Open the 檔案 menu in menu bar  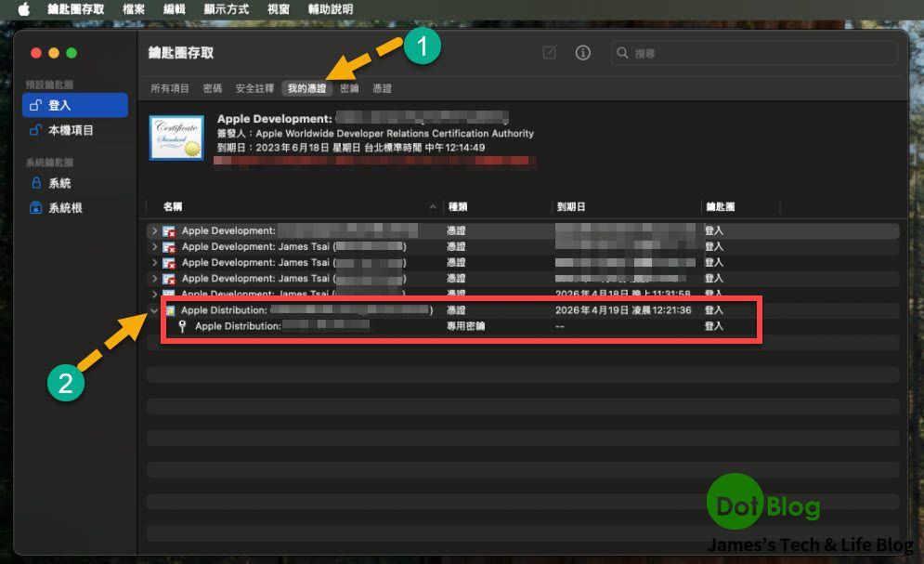point(133,8)
